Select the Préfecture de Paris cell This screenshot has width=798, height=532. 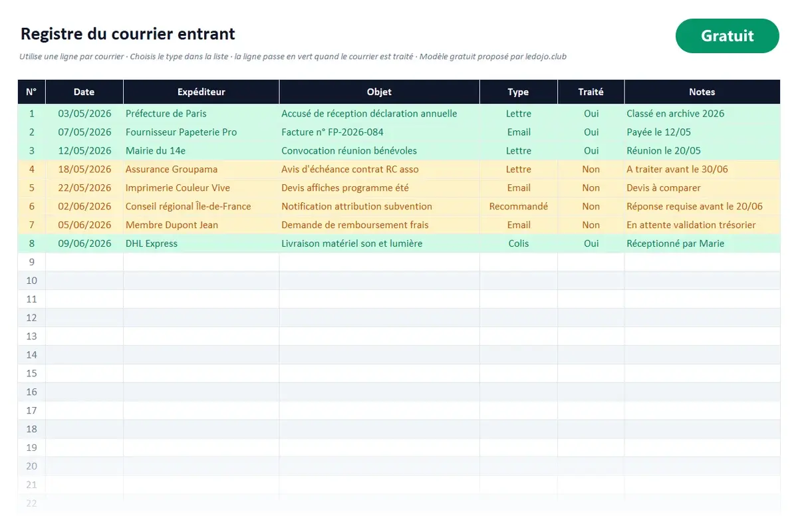click(x=201, y=114)
